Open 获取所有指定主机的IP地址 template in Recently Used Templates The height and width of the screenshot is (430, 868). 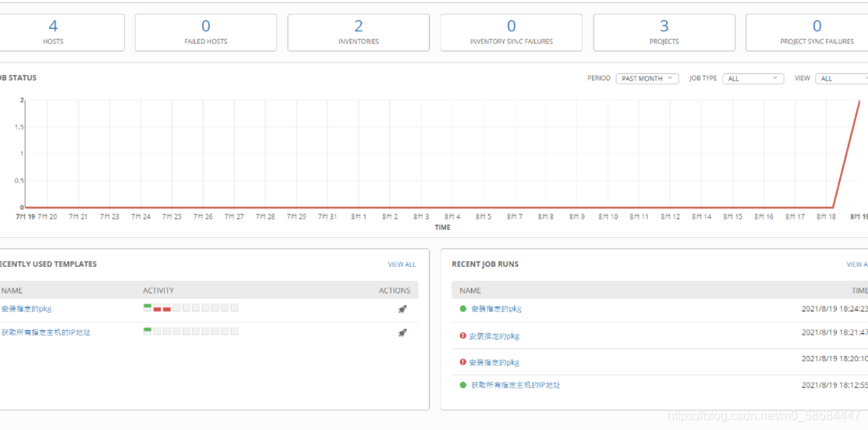click(x=46, y=333)
